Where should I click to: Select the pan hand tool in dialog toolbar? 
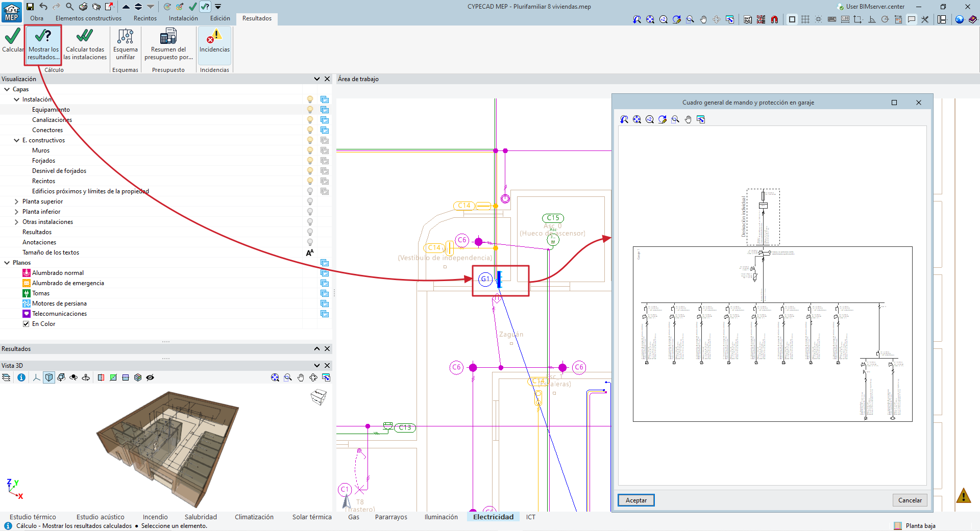point(688,119)
